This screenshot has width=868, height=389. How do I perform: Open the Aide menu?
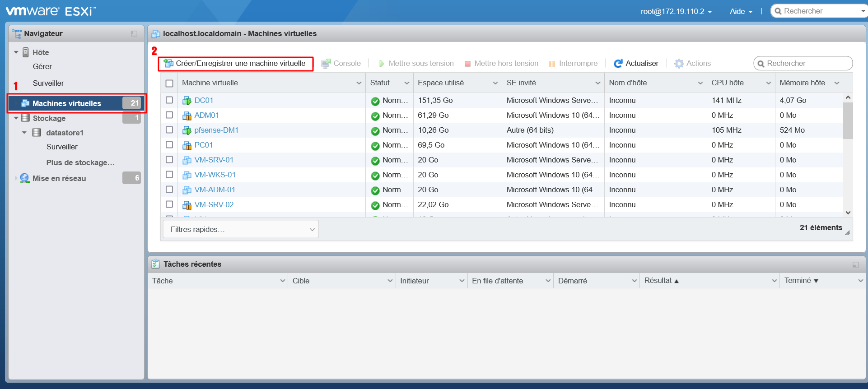coord(741,11)
